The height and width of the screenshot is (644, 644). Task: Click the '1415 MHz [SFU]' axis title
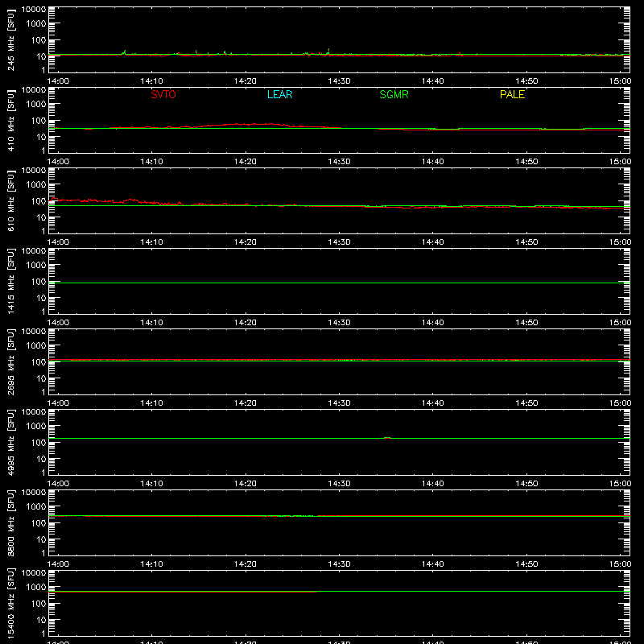[x=10, y=281]
